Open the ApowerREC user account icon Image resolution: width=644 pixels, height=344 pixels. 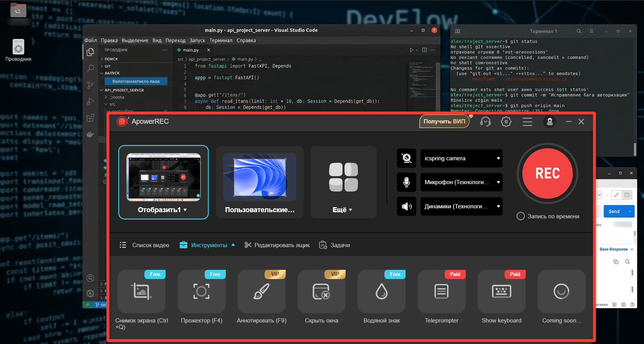pyautogui.click(x=550, y=122)
